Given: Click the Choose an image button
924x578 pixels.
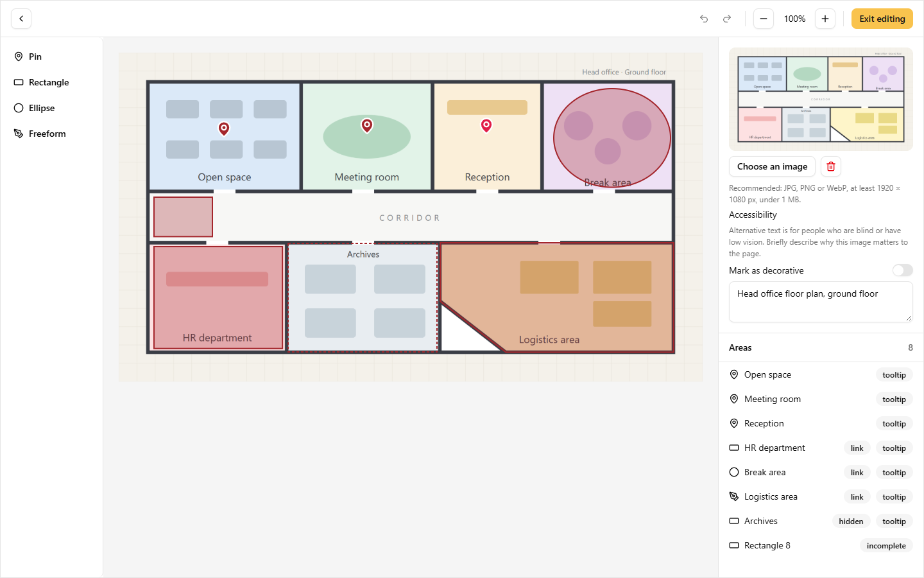Looking at the screenshot, I should coord(773,166).
